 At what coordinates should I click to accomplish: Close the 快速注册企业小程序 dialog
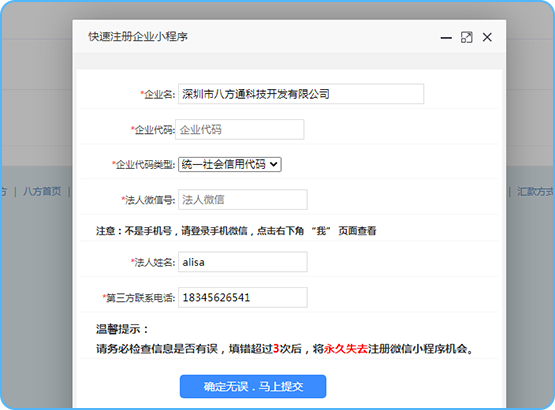click(487, 37)
